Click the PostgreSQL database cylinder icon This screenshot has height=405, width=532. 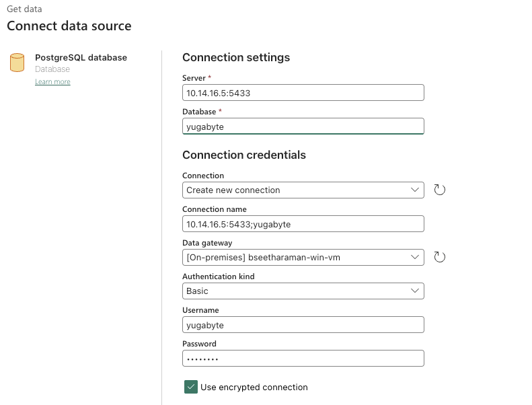coord(17,63)
